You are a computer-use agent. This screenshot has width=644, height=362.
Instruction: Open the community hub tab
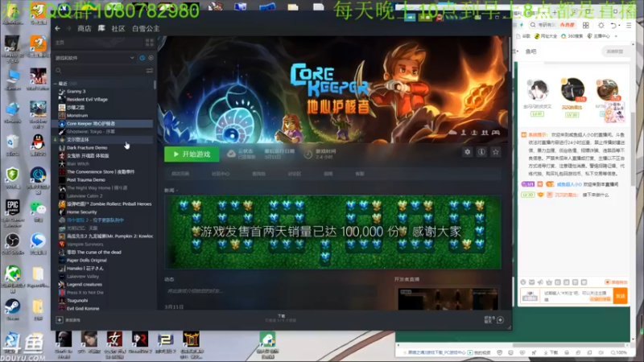(x=221, y=174)
